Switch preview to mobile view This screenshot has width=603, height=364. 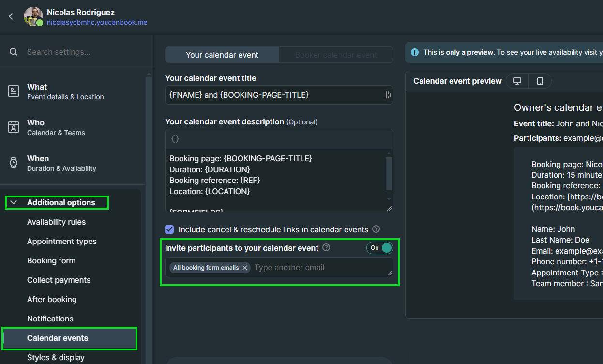pyautogui.click(x=540, y=81)
